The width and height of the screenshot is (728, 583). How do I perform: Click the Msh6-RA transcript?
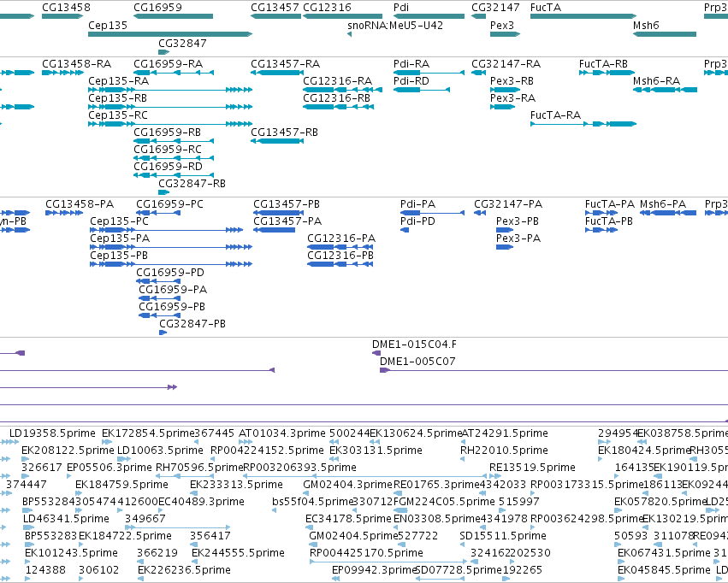tap(665, 90)
